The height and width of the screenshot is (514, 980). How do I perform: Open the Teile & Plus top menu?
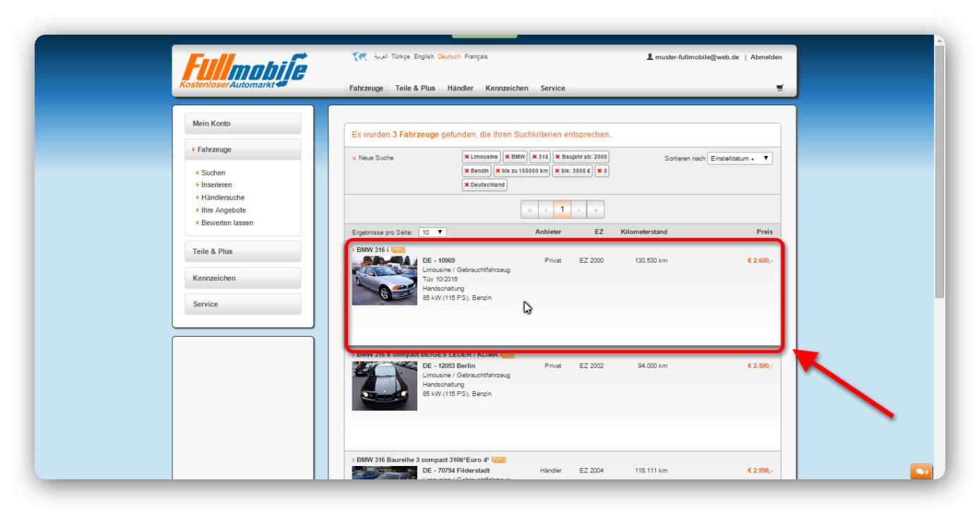[415, 88]
